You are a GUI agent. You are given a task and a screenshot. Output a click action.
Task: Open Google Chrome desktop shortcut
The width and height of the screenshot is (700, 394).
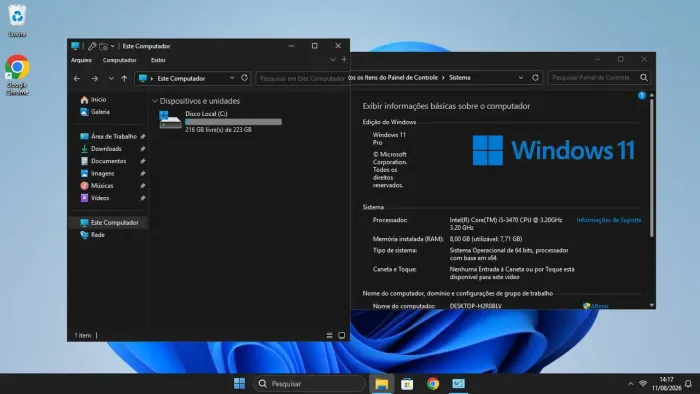17,75
